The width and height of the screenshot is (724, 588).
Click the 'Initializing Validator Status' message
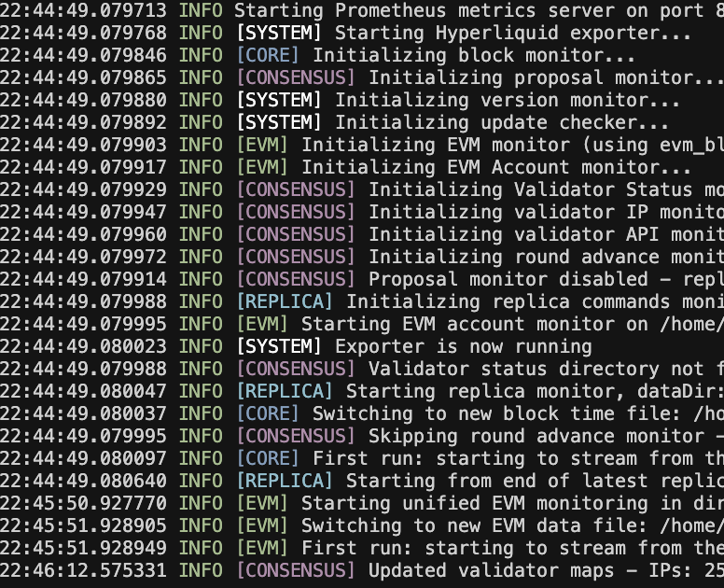tap(546, 189)
